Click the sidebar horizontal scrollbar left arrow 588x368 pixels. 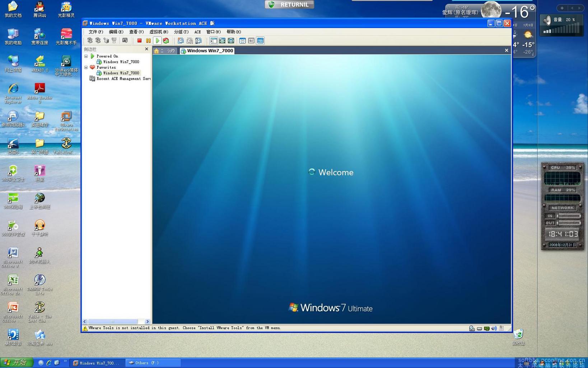(x=85, y=322)
